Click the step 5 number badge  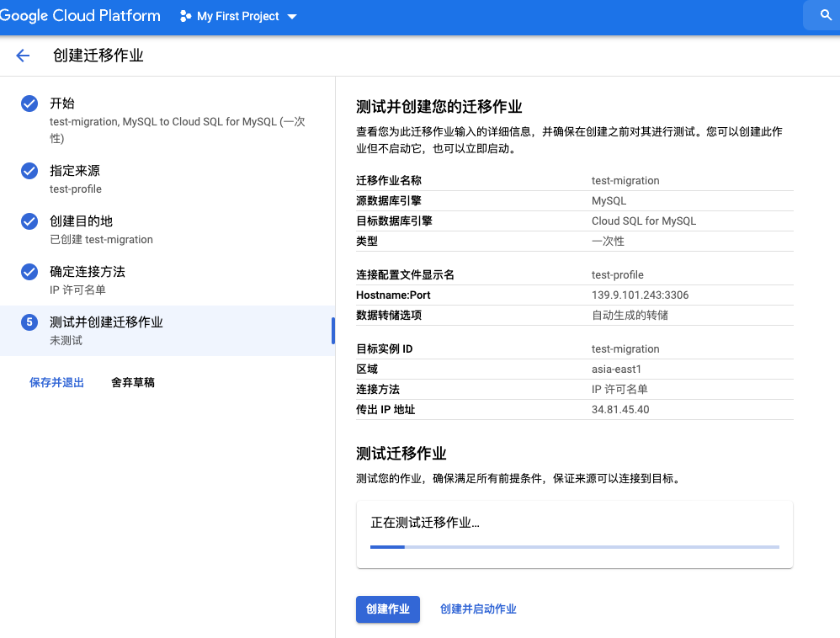(29, 322)
